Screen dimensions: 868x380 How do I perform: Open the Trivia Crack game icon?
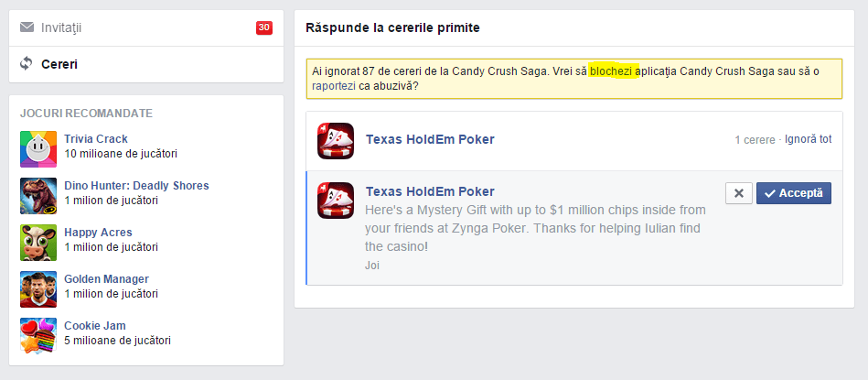38,149
